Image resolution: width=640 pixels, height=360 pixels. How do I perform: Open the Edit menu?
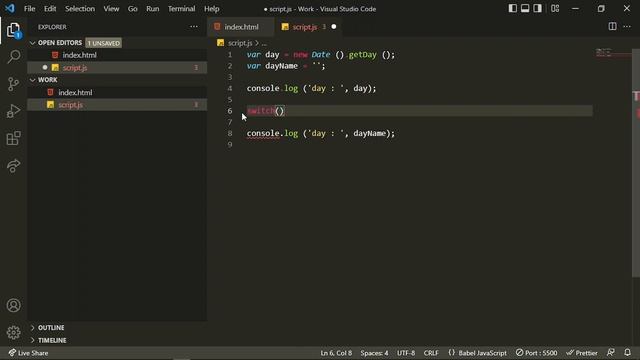pos(50,9)
